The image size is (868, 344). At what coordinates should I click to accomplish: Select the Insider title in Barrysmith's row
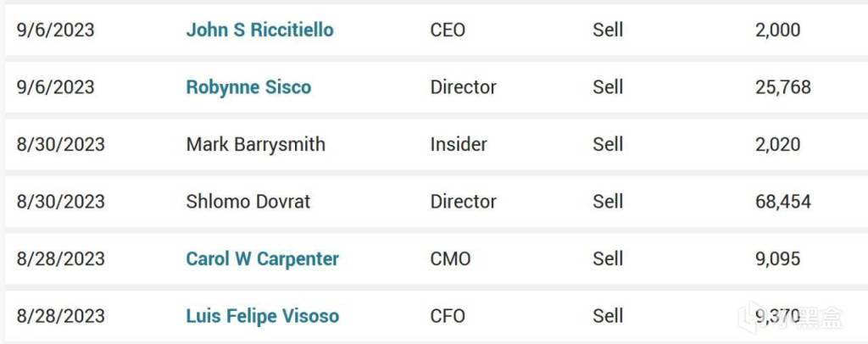[x=459, y=144]
